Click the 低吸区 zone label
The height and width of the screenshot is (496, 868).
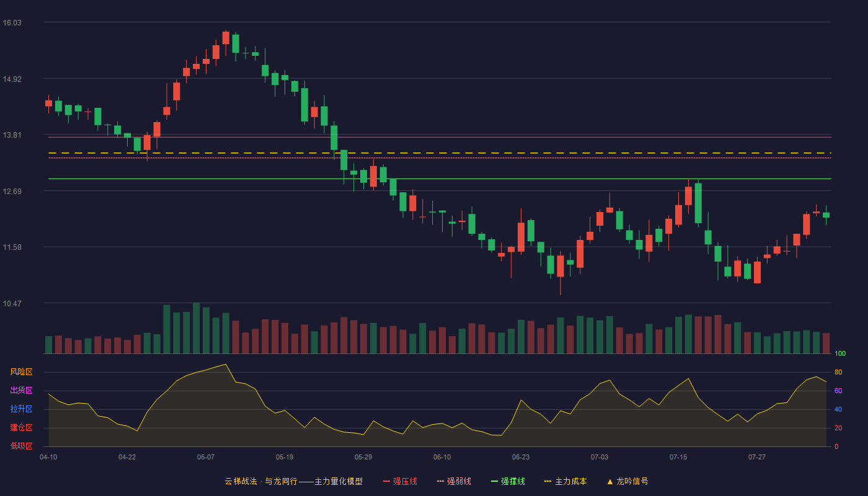[x=21, y=446]
